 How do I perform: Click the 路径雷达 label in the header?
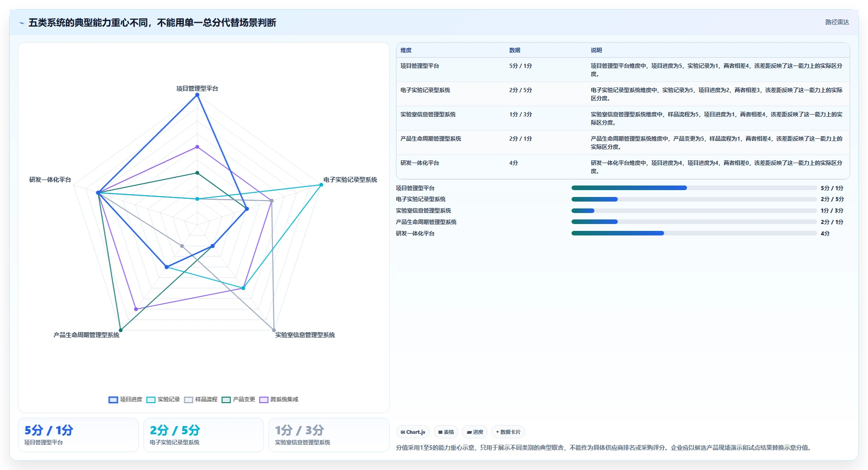[837, 22]
